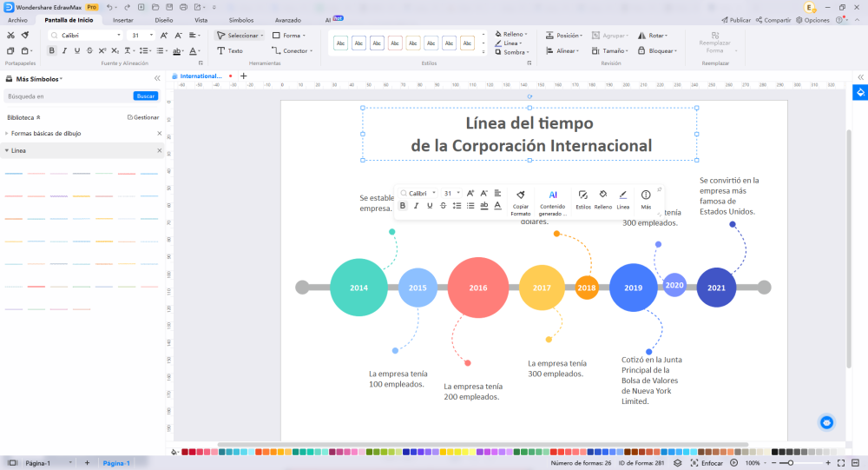The height and width of the screenshot is (470, 868).
Task: Click the 2016 circle on the timeline
Action: point(478,288)
